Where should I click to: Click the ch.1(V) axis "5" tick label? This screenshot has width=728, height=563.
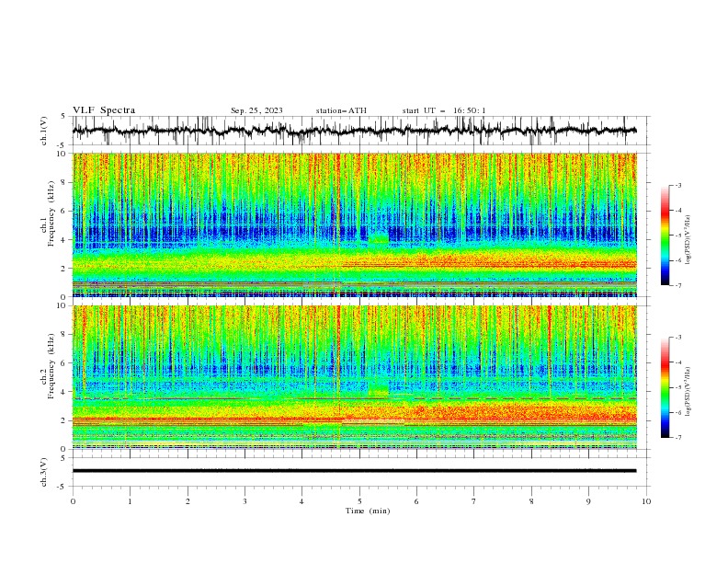63,117
